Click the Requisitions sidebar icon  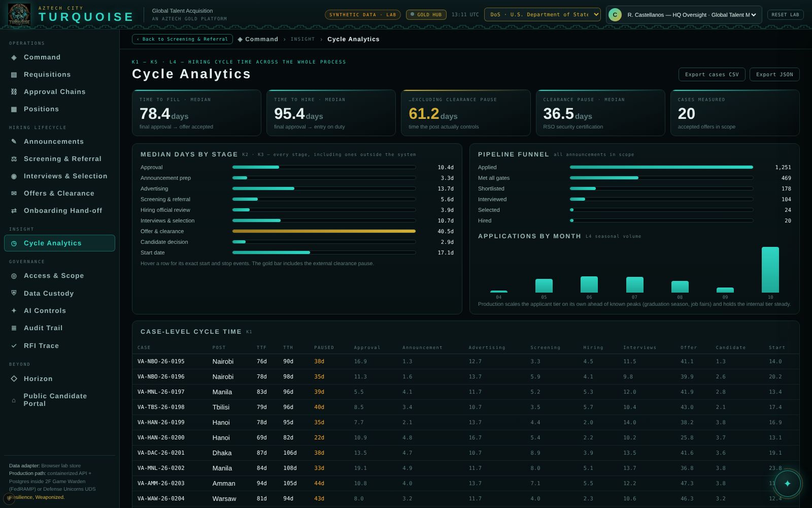14,75
